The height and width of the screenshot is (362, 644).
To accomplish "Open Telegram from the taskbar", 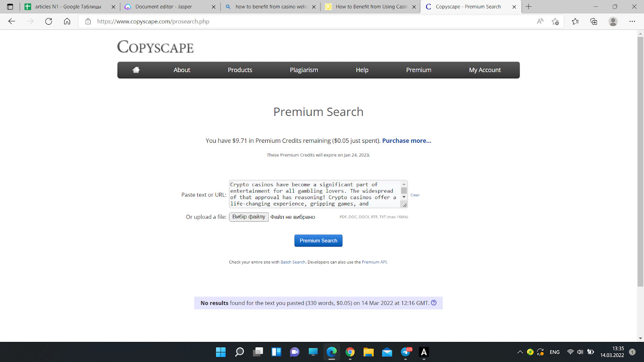I will pyautogui.click(x=406, y=352).
